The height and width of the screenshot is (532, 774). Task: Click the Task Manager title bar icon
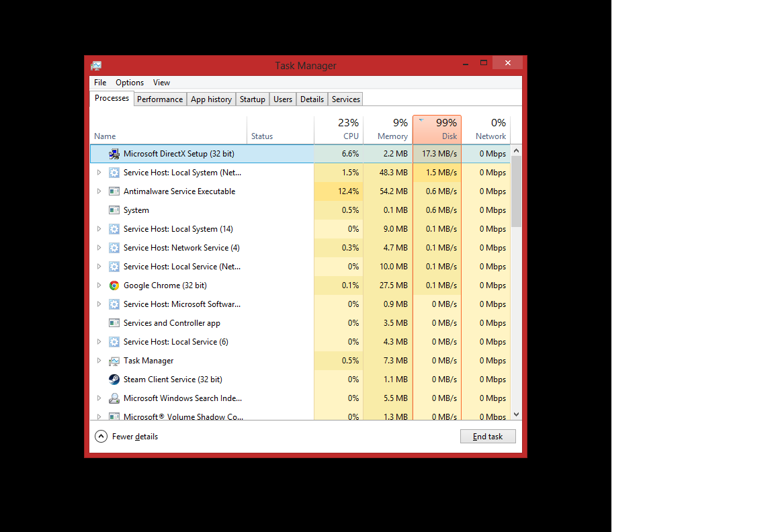point(96,66)
